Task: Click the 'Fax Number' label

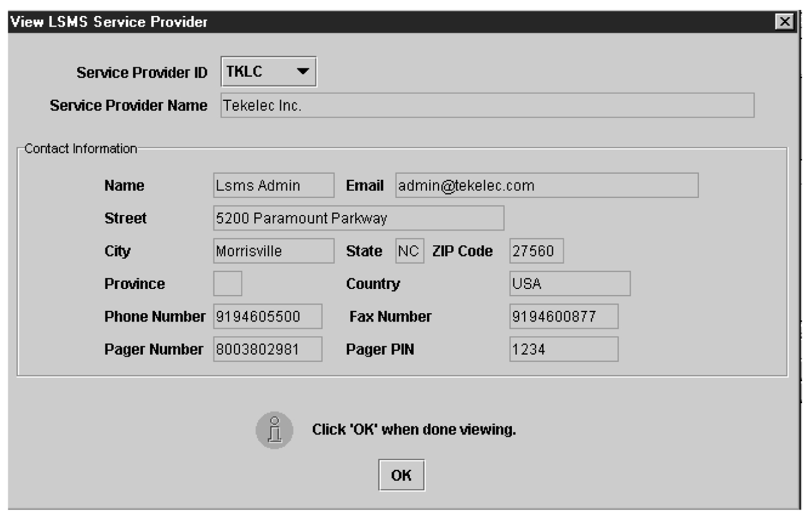Action: [x=391, y=317]
